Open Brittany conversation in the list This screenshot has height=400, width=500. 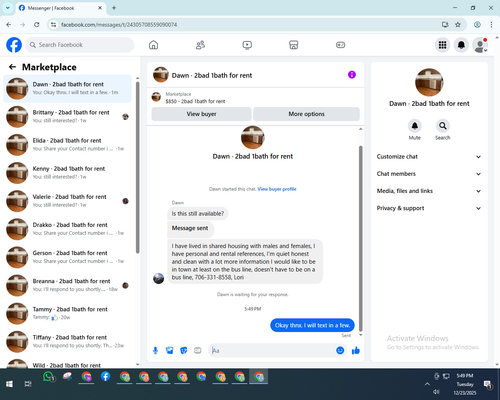[x=67, y=116]
